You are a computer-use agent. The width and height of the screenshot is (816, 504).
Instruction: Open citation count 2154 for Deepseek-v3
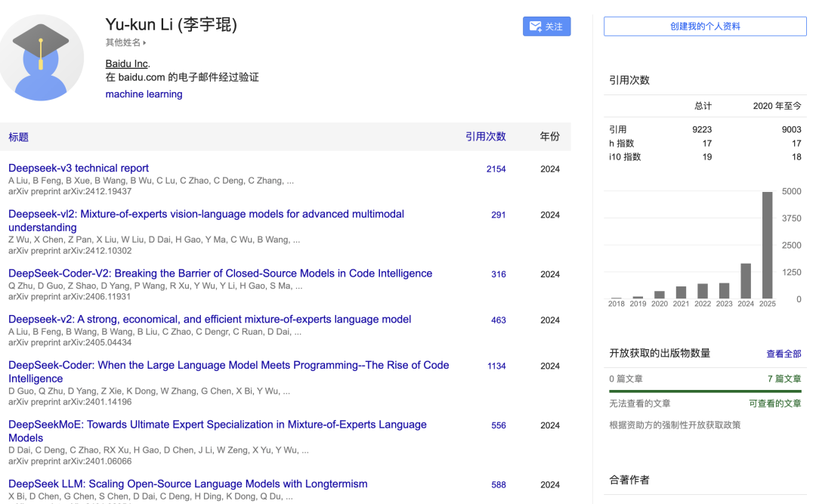[496, 169]
